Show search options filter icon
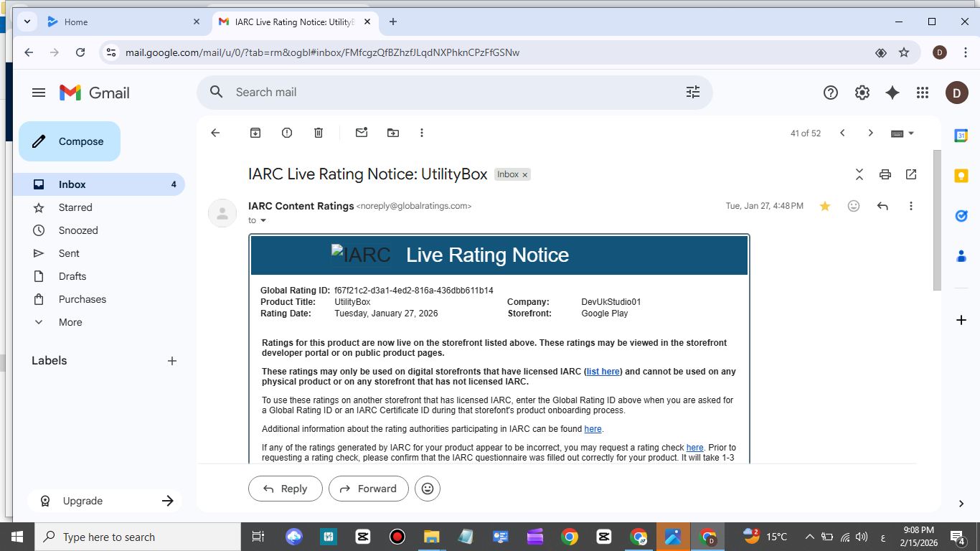Screen dimensions: 980x551 coord(693,92)
